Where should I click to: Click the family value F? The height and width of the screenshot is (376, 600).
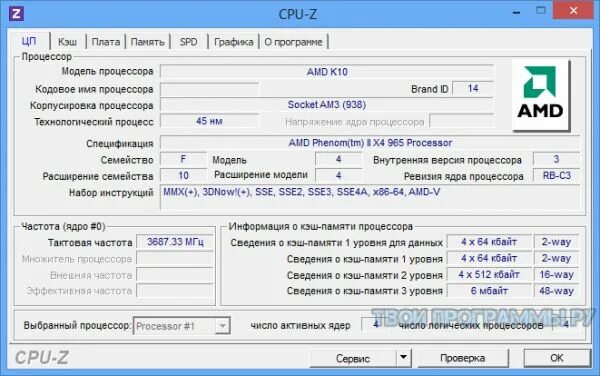pyautogui.click(x=183, y=160)
